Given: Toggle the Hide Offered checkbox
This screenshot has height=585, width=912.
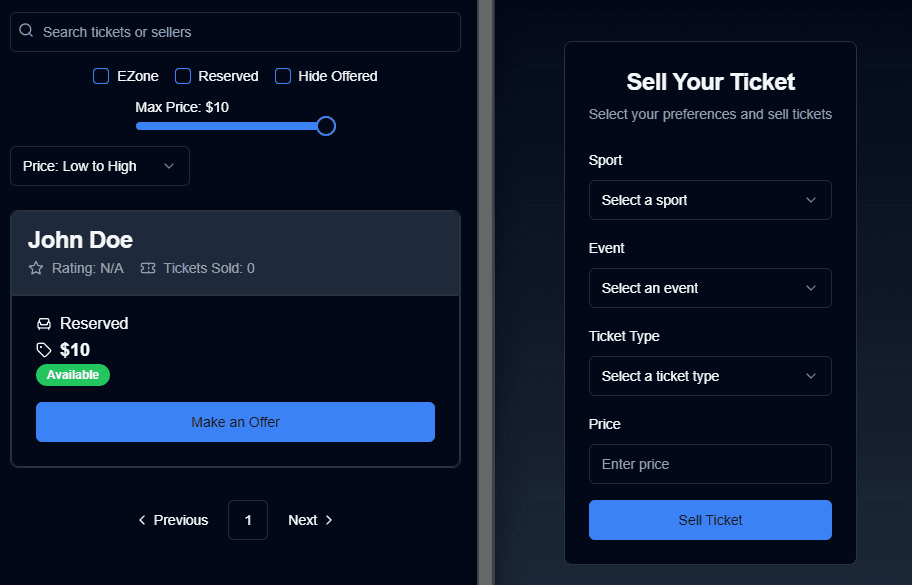Looking at the screenshot, I should coord(283,76).
